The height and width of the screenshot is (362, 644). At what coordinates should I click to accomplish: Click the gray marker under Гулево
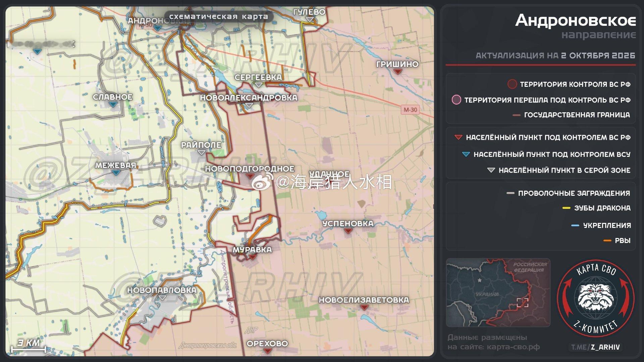[x=310, y=20]
